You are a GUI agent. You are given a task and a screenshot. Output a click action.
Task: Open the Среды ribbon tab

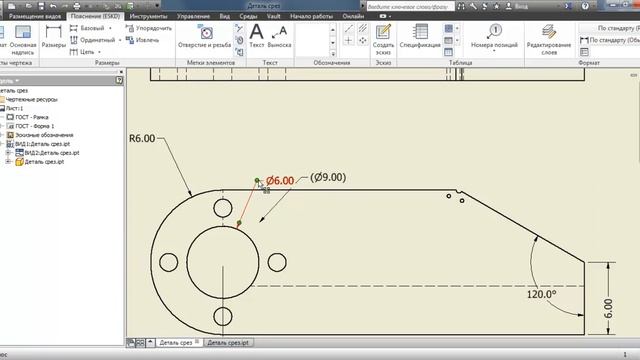coord(248,16)
